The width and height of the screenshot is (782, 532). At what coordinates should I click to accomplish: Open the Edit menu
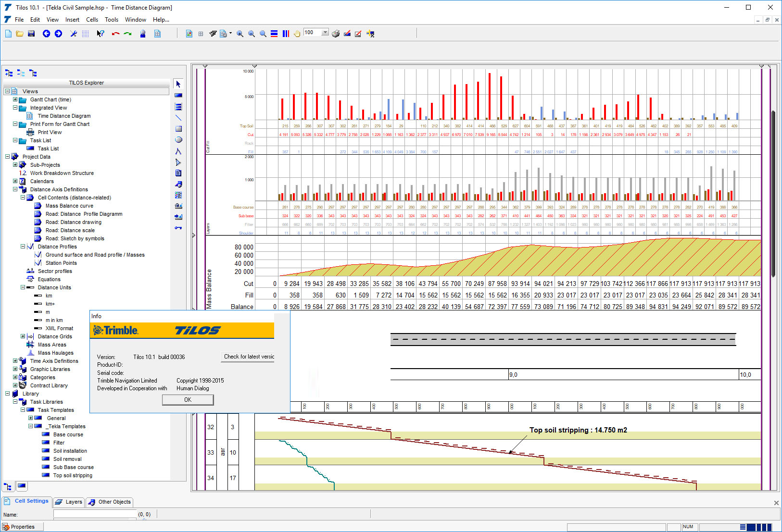coord(35,20)
